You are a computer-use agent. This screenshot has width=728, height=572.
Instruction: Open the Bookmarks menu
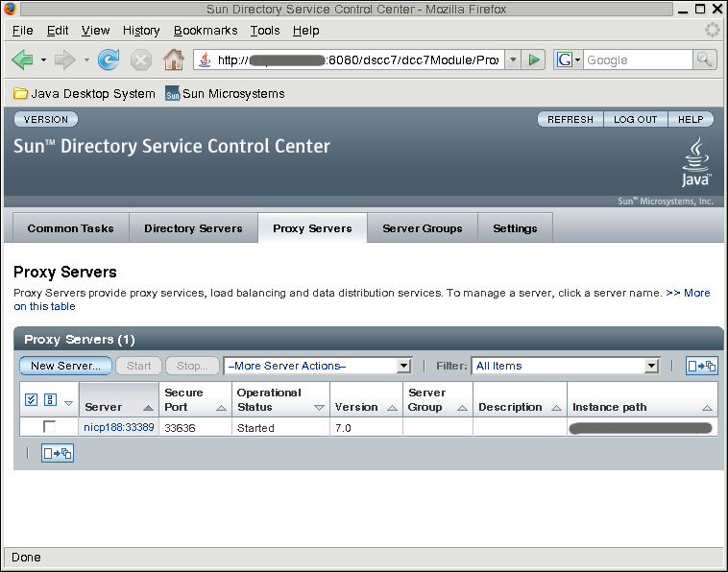[x=206, y=31]
